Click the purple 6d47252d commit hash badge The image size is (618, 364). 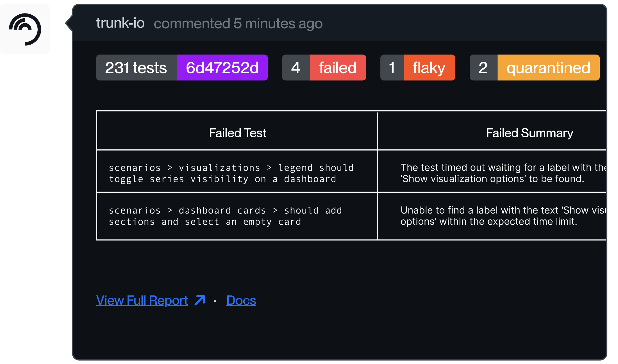click(222, 68)
